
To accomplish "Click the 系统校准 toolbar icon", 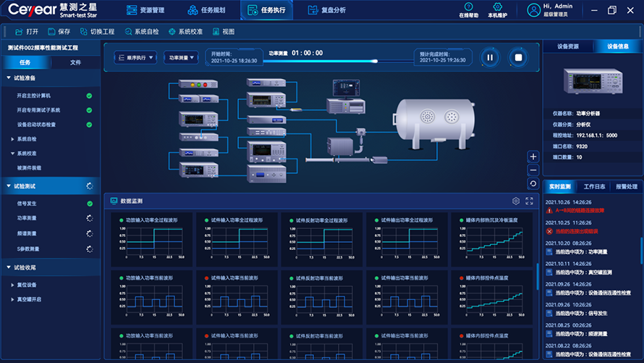I will 172,32.
